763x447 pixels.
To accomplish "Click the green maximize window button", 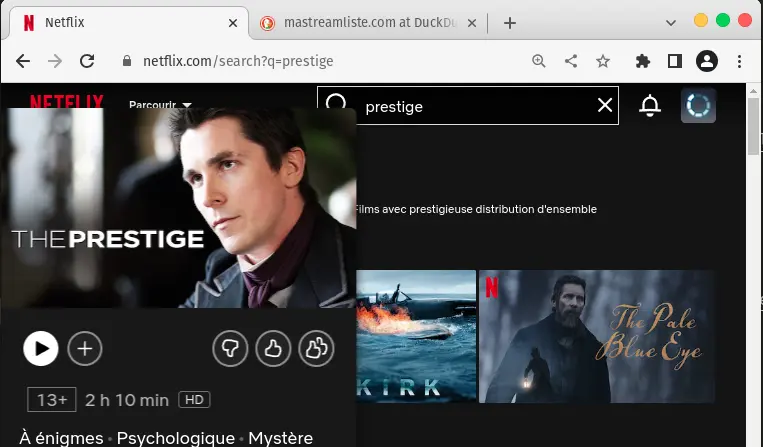I will click(x=723, y=20).
